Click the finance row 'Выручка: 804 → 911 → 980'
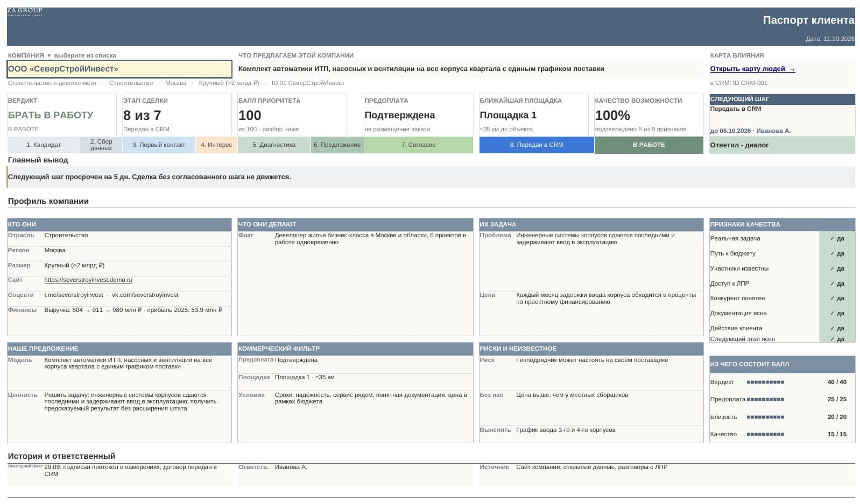This screenshot has height=504, width=860. pos(133,310)
